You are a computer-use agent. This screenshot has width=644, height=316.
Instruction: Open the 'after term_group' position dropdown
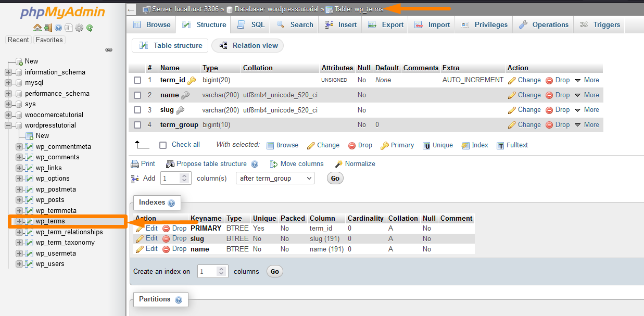click(x=275, y=178)
